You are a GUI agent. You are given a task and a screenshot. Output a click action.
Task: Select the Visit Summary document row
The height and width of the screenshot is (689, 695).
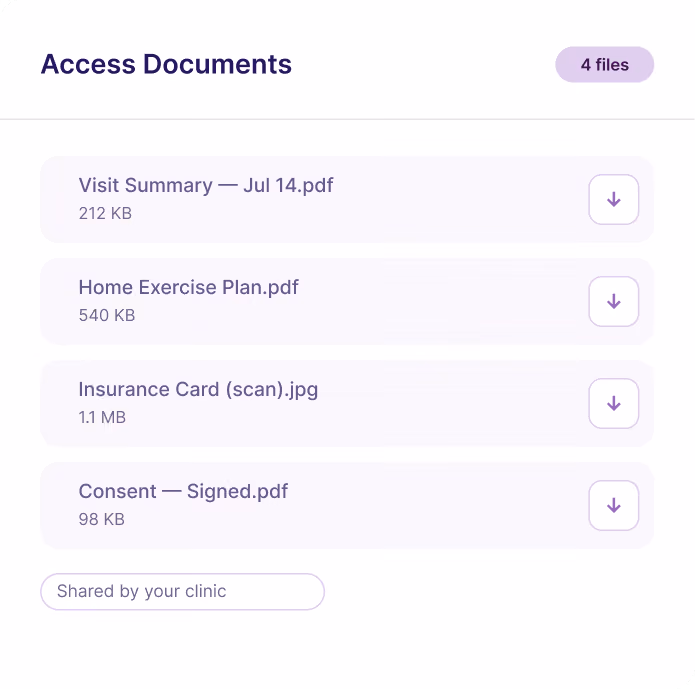coord(347,200)
